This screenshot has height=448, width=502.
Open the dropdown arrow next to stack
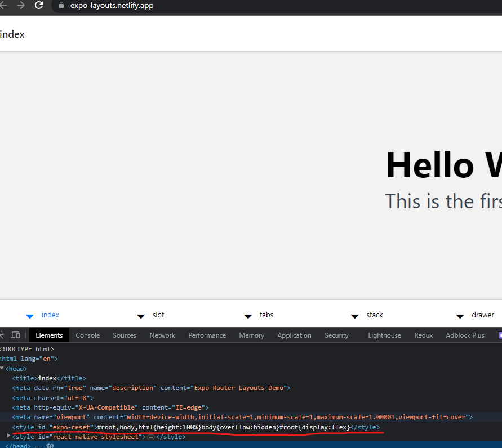click(354, 315)
